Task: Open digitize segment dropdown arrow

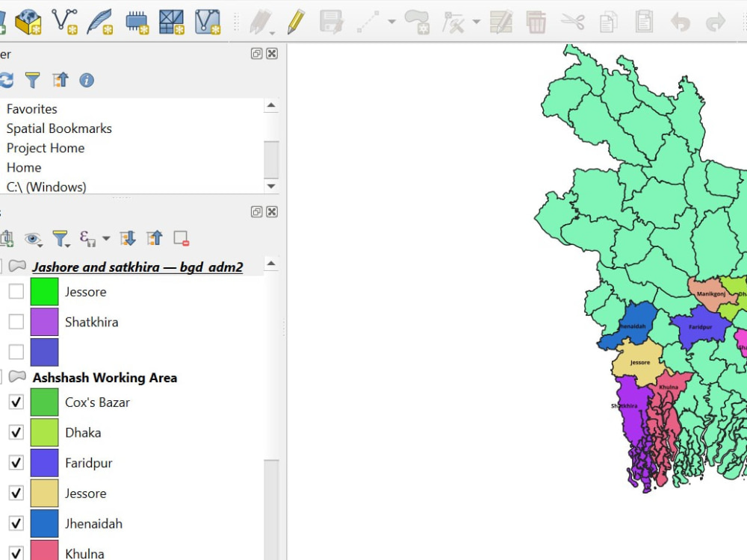Action: click(391, 22)
